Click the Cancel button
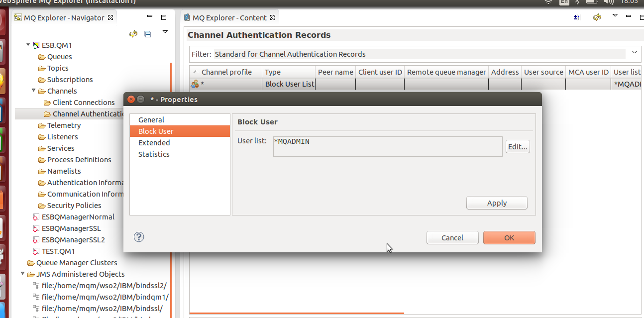 tap(452, 238)
